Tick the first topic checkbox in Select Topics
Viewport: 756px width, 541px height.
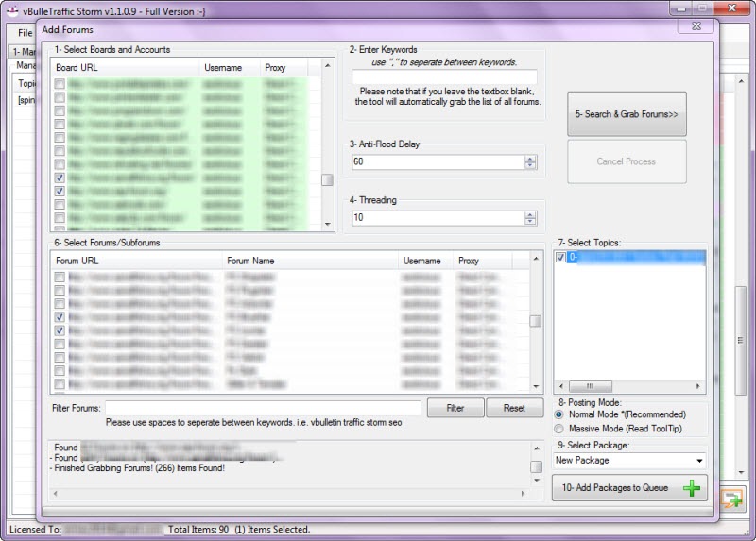[x=561, y=257]
